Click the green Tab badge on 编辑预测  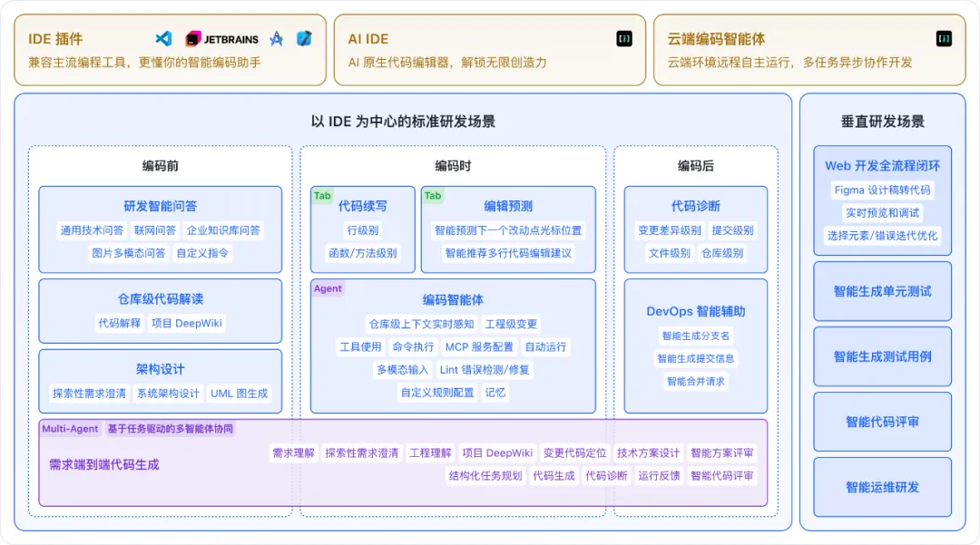431,195
